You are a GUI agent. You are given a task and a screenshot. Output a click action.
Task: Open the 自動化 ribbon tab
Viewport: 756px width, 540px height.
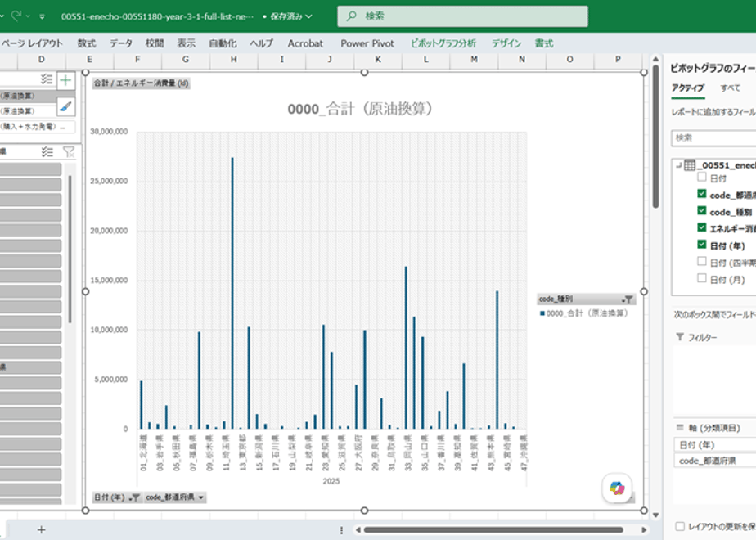coord(223,43)
